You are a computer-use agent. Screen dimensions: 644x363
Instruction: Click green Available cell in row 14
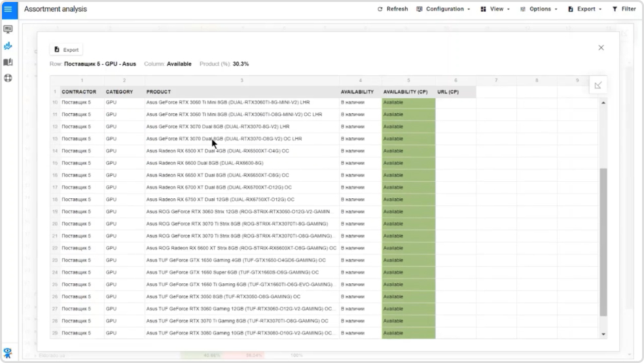(408, 151)
